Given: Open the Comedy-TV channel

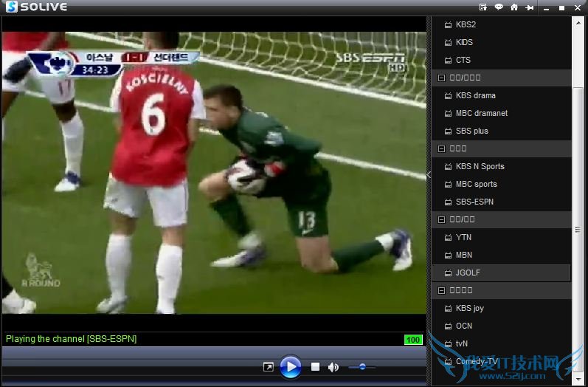Looking at the screenshot, I should pyautogui.click(x=501, y=361).
